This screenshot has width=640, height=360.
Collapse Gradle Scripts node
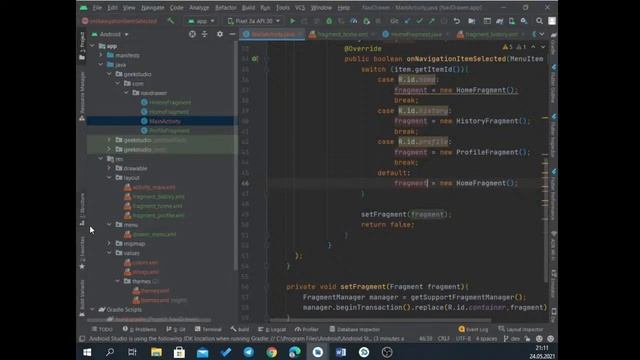(x=92, y=309)
